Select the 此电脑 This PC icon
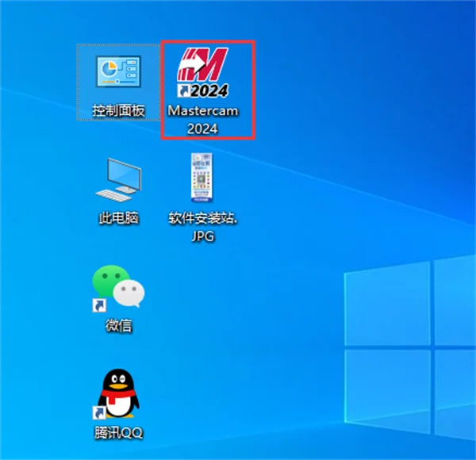The width and height of the screenshot is (476, 460). (x=118, y=180)
